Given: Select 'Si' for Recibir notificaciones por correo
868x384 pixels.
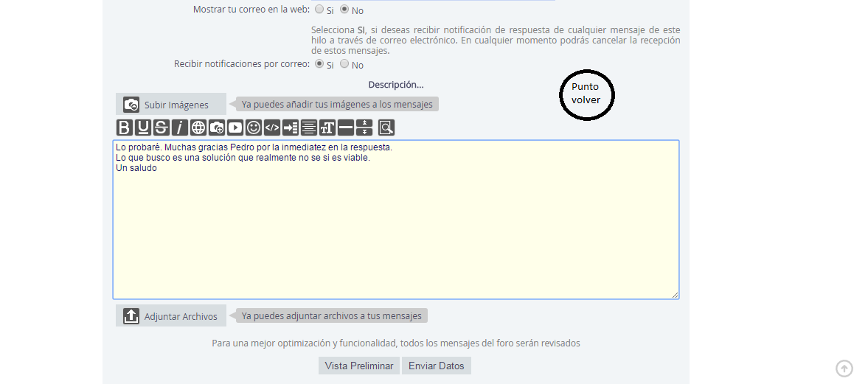Looking at the screenshot, I should [x=319, y=64].
